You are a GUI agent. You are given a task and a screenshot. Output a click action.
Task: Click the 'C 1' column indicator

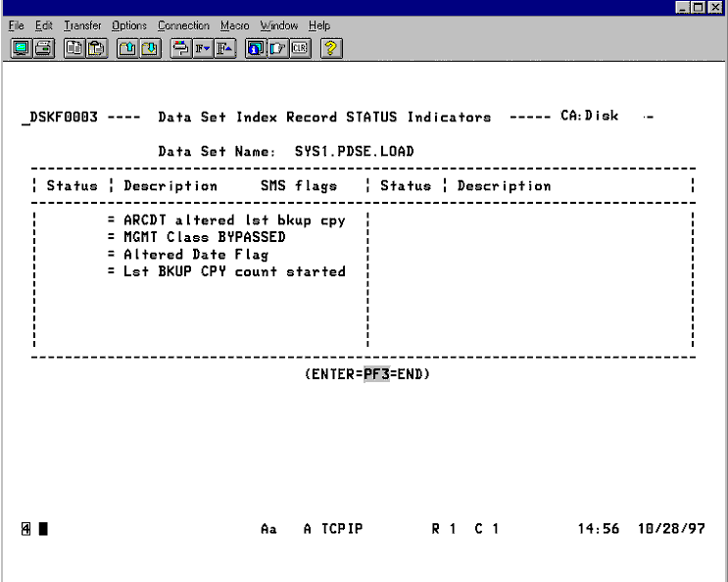point(487,529)
